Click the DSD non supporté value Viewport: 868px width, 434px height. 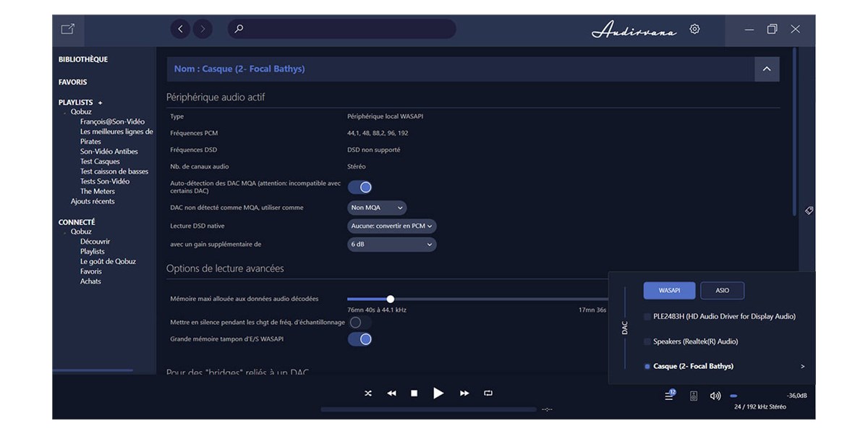pos(374,150)
